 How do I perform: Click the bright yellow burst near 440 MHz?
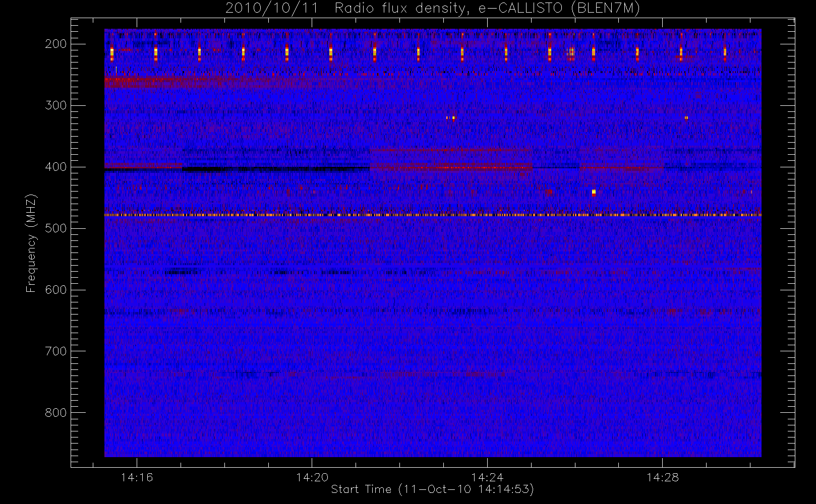(594, 192)
